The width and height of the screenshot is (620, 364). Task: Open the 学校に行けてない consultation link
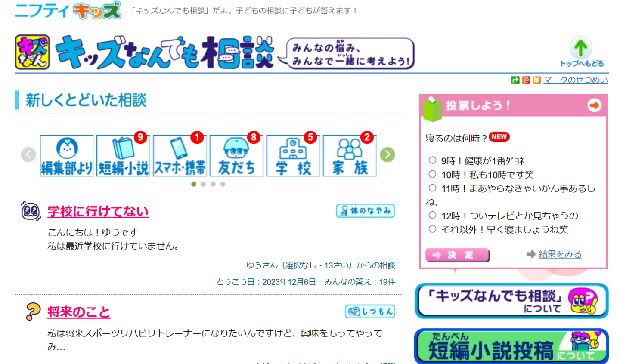[98, 212]
